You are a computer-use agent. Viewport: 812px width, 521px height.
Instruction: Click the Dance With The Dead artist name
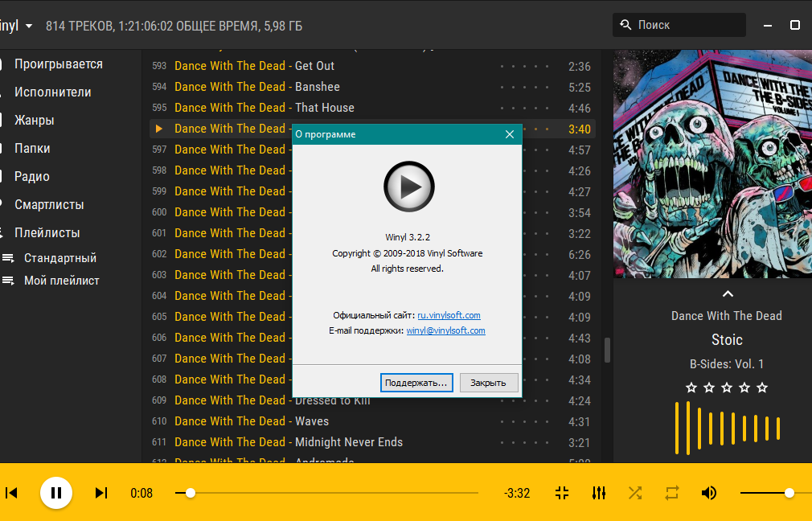coord(727,316)
